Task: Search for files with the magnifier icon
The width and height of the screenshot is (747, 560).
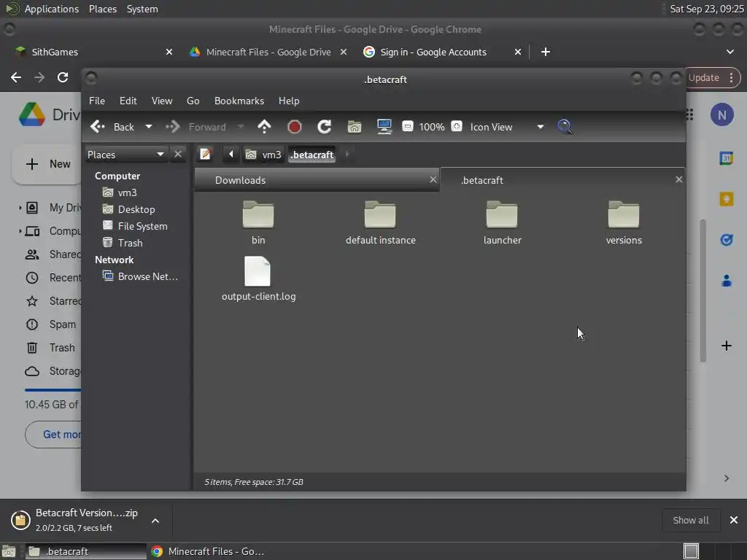Action: 565,127
